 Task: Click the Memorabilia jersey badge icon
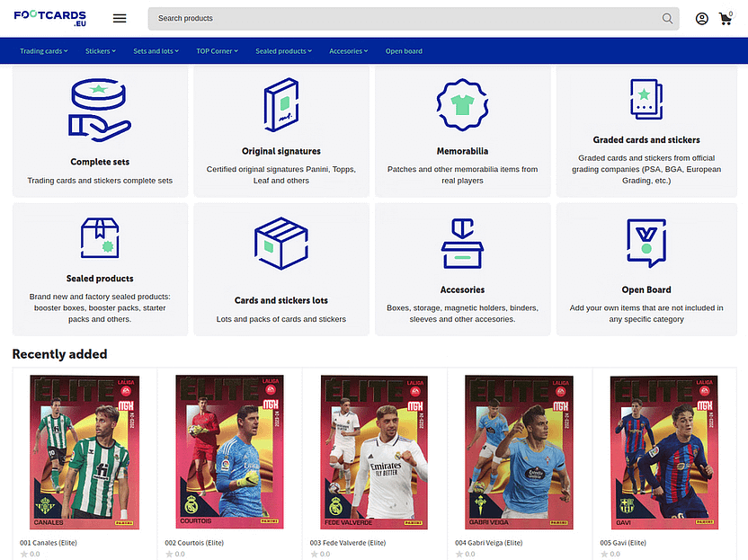[x=462, y=104]
